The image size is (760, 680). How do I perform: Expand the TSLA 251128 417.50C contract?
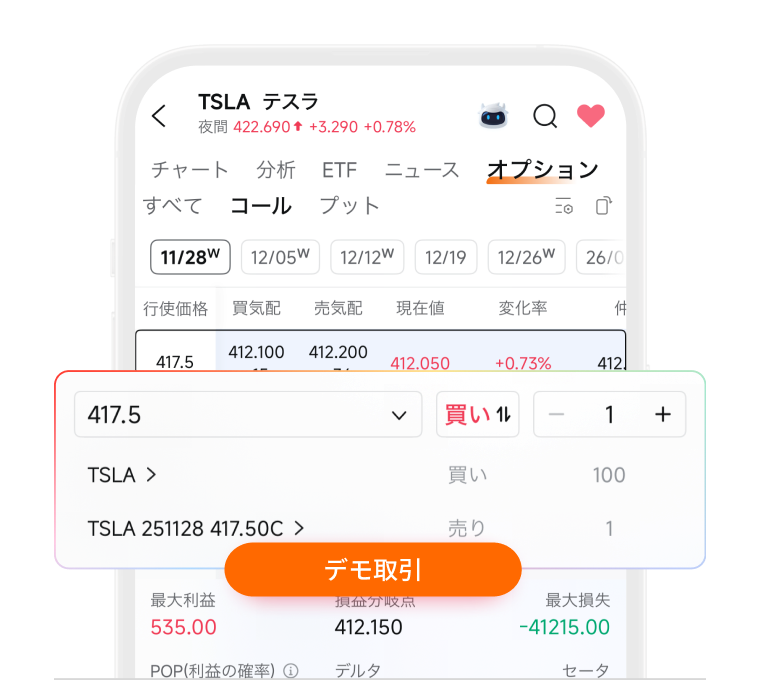pos(196,528)
